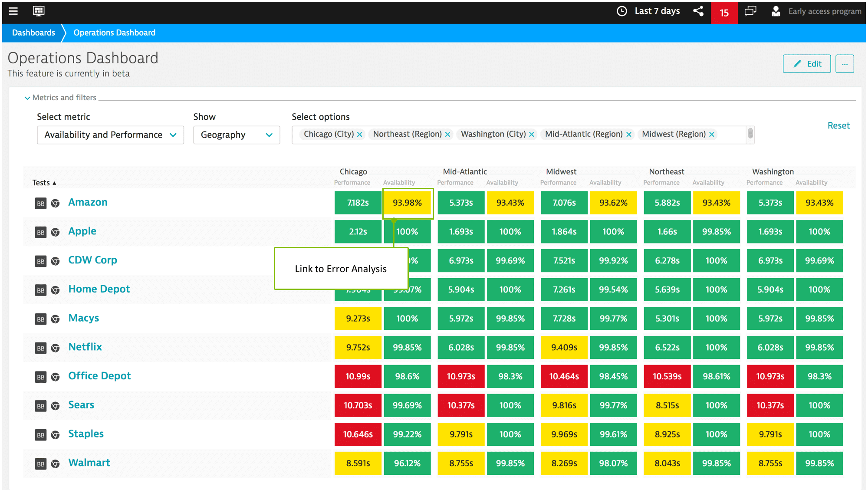Open the Sears test link
Viewport: 868px width, 490px height.
click(81, 405)
